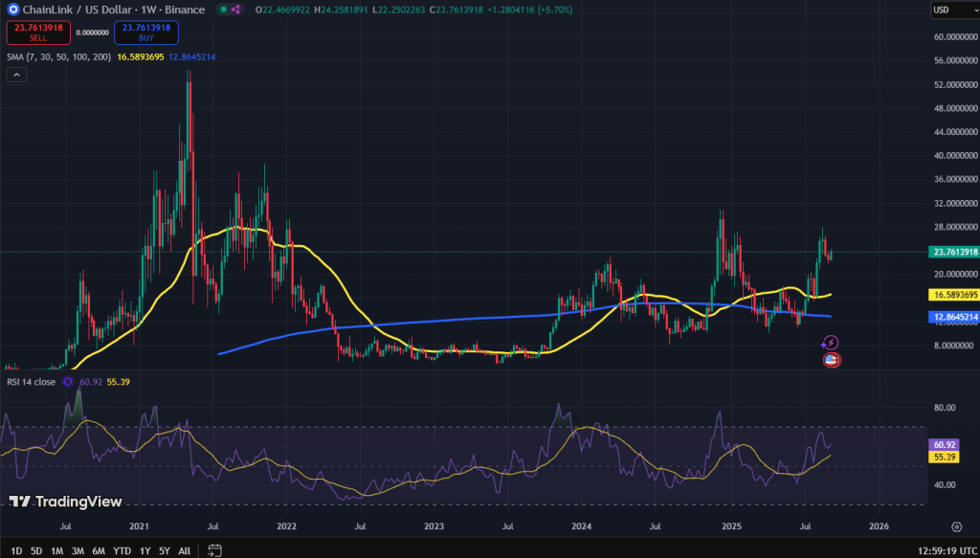Viewport: 980px width, 558px height.
Task: Select the purple lightning event icon on chart
Action: 831,342
